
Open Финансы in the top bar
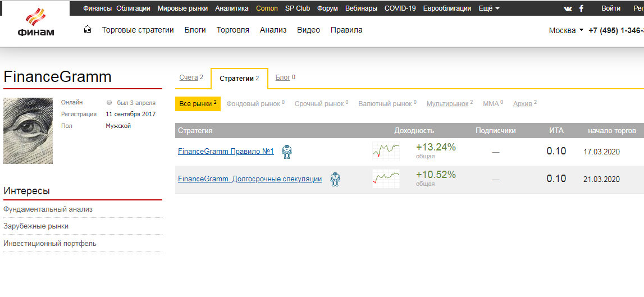[x=97, y=8]
